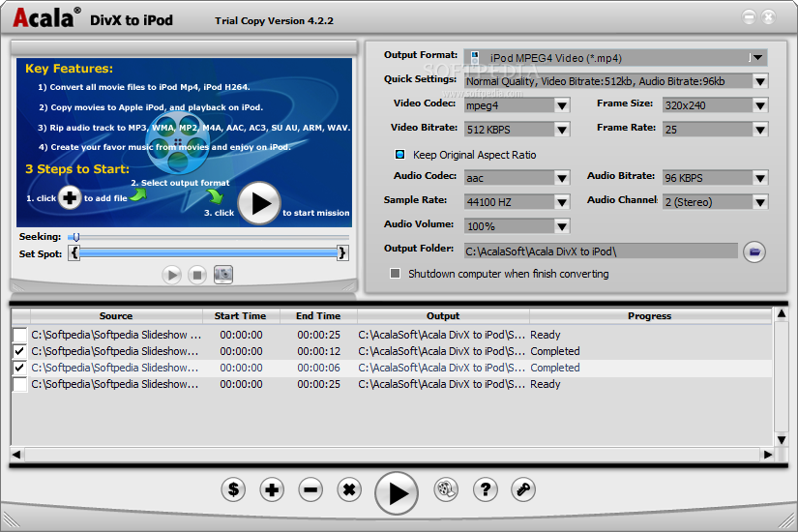This screenshot has height=532, width=798.
Task: Click the horizontal scroll left arrow
Action: (16, 455)
